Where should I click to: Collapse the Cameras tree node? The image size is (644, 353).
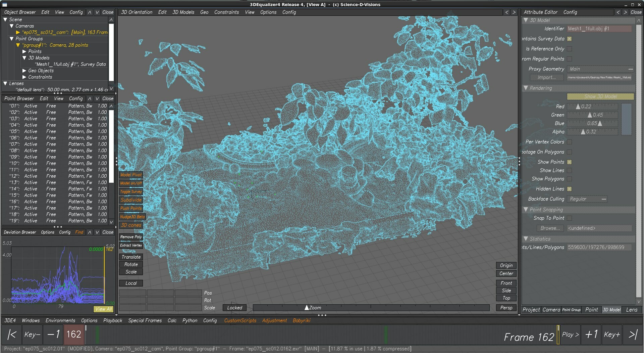pos(11,26)
